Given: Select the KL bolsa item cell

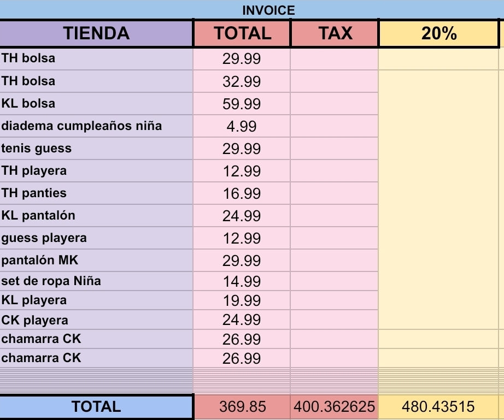Looking at the screenshot, I should tap(96, 103).
